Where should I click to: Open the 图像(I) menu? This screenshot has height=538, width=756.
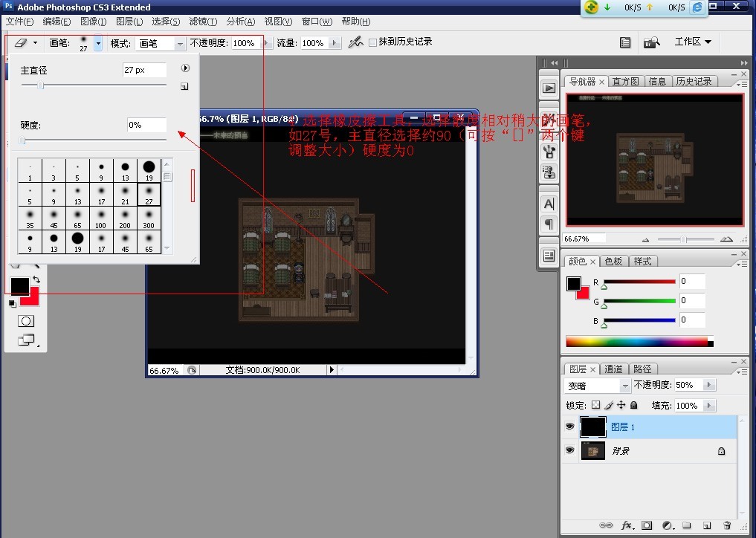(x=94, y=22)
